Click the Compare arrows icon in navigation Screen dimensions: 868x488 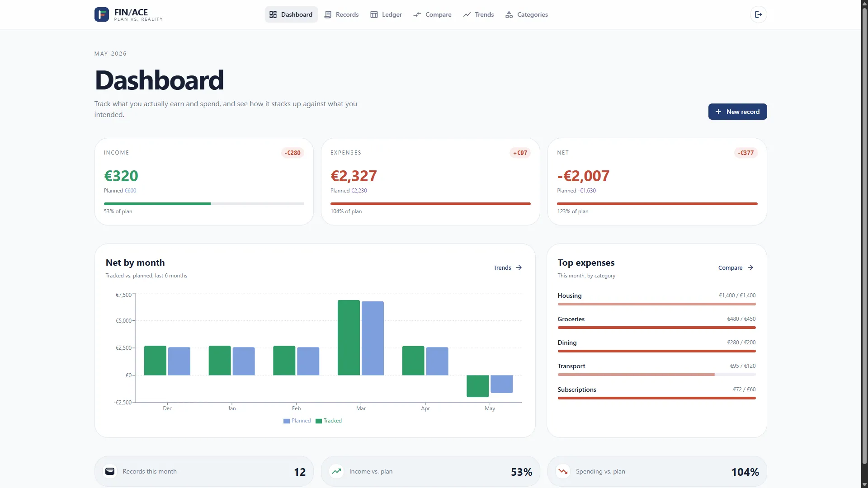click(417, 14)
